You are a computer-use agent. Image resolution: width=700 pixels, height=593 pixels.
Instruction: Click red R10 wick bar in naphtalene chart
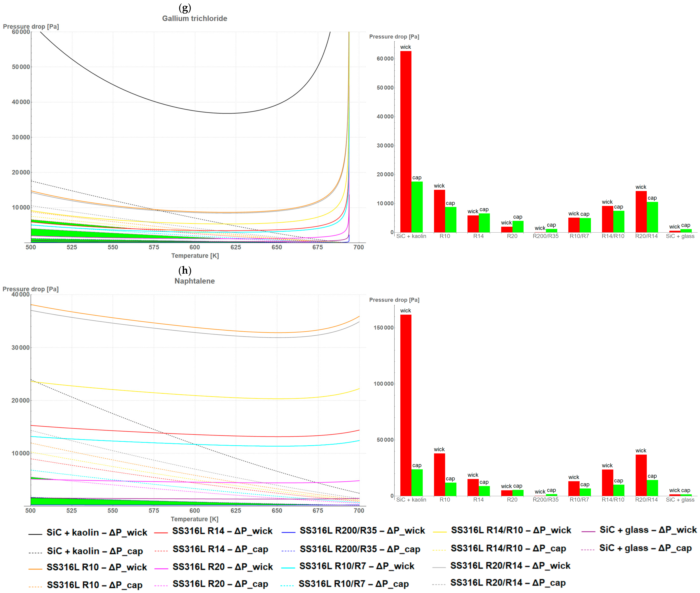439,475
